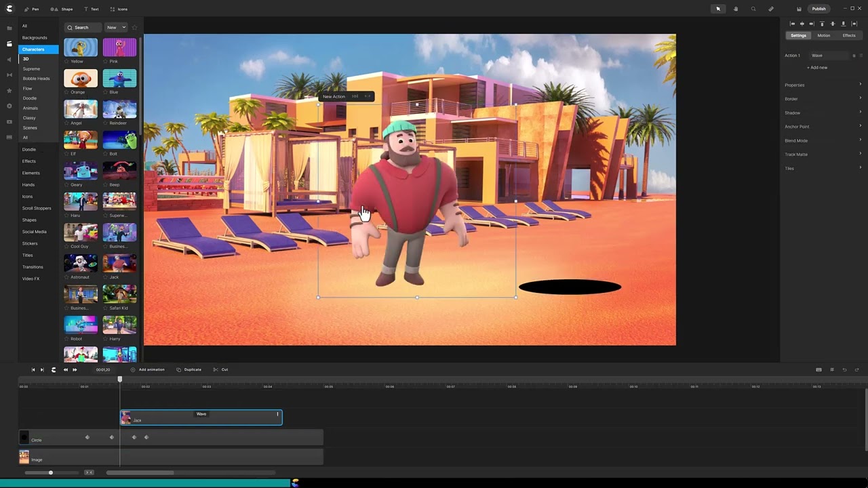Open the Transitions category

tap(33, 267)
